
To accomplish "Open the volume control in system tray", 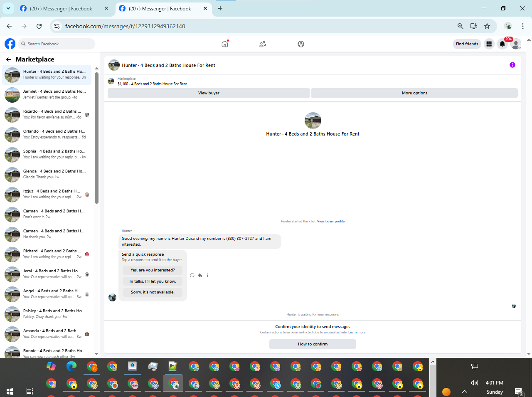I will pyautogui.click(x=475, y=383).
